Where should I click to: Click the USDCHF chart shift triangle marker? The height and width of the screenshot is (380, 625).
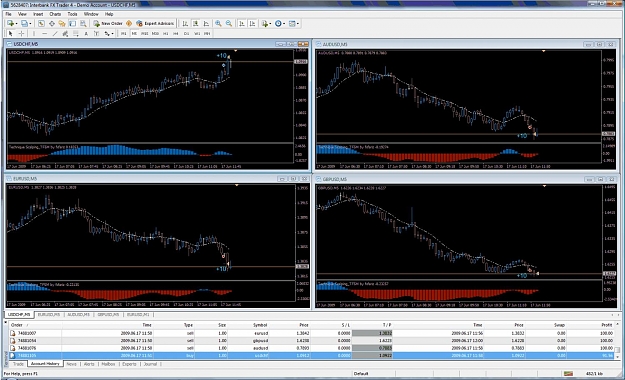point(236,51)
